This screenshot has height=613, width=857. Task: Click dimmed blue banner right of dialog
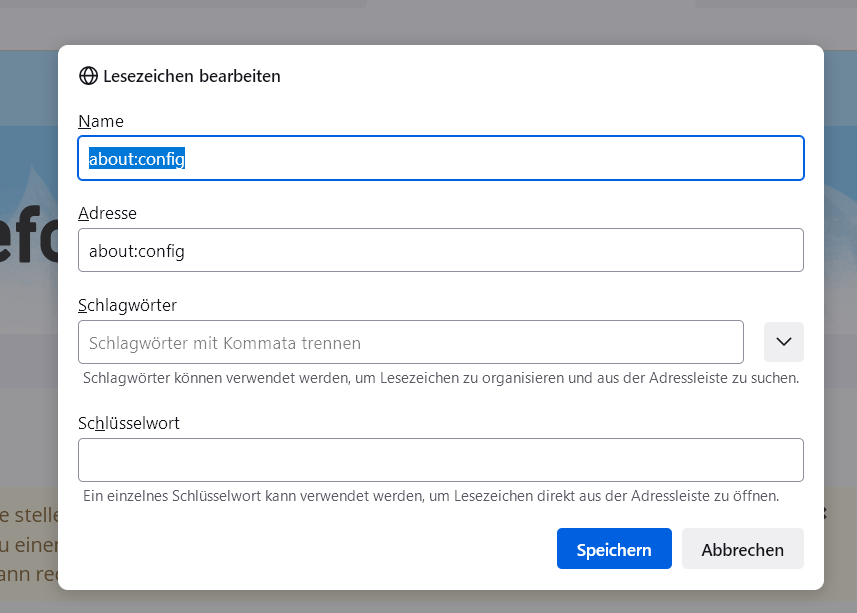[840, 200]
